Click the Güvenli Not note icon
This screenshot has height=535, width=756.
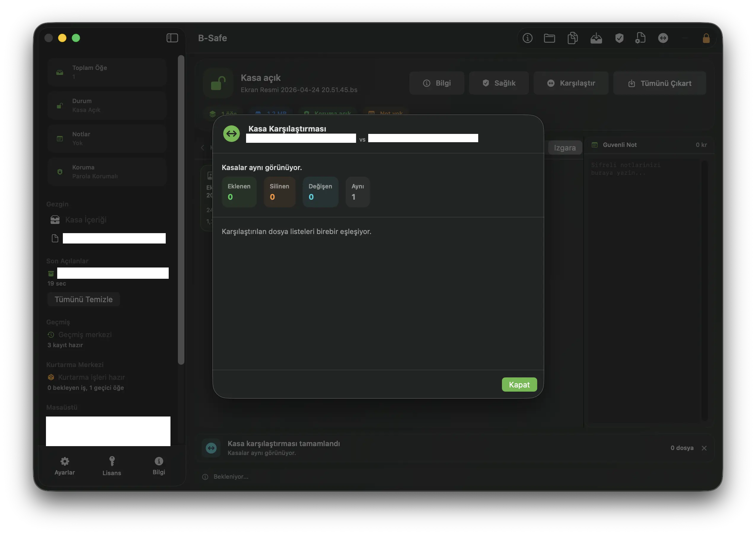pyautogui.click(x=594, y=145)
